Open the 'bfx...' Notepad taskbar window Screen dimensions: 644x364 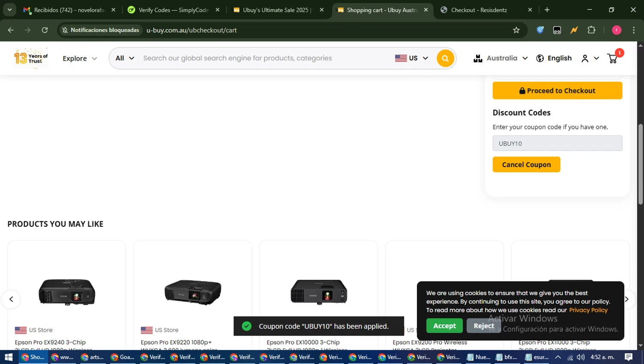tap(507, 357)
